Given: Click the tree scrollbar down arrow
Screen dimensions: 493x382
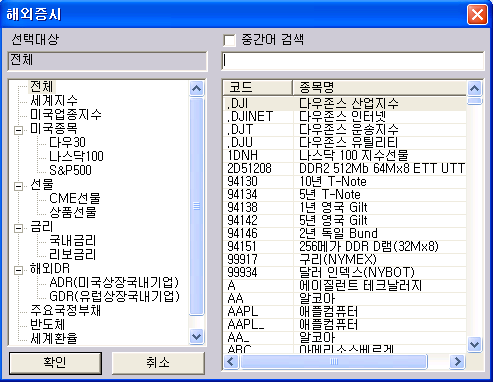Looking at the screenshot, I should pyautogui.click(x=196, y=337).
